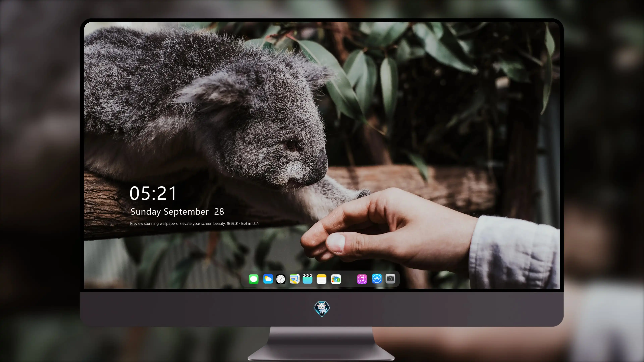Screen dimensions: 644x362
Task: Open the Clock app in the dock
Action: click(281, 279)
